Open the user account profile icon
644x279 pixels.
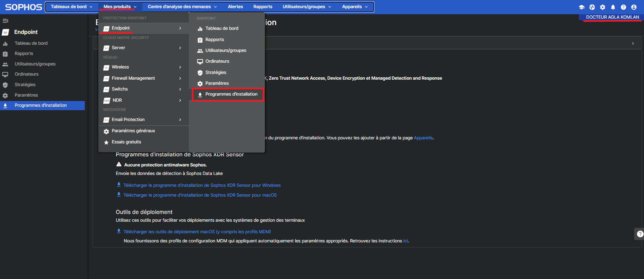pos(634,7)
